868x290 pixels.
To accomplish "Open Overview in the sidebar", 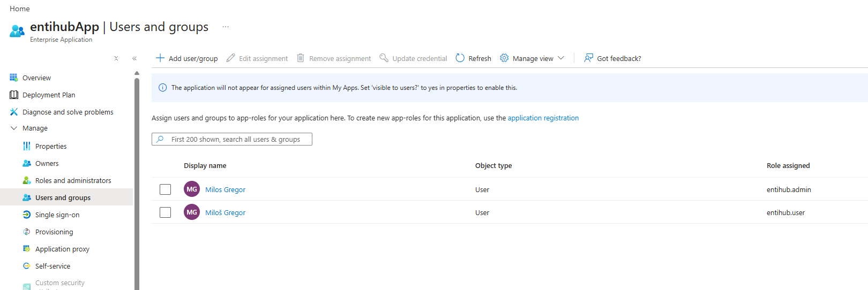I will tap(36, 78).
